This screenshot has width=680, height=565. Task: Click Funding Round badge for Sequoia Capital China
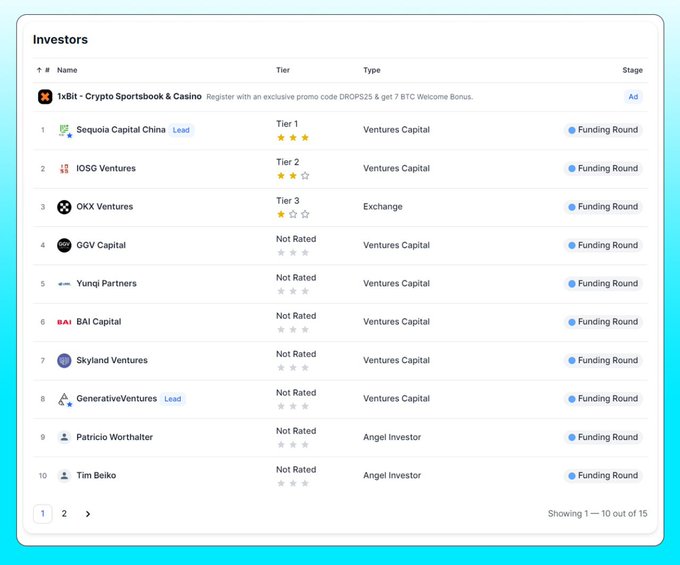coord(603,130)
